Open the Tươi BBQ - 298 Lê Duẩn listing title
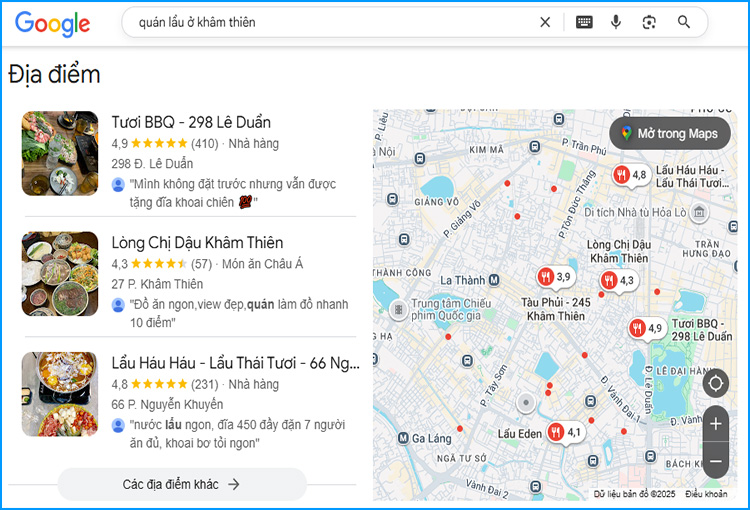This screenshot has height=510, width=750. coord(191,122)
